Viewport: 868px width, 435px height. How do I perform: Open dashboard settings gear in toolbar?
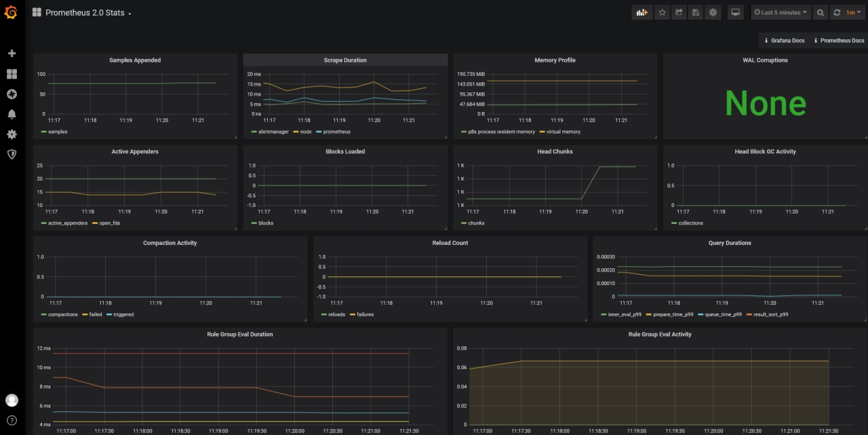(x=713, y=12)
